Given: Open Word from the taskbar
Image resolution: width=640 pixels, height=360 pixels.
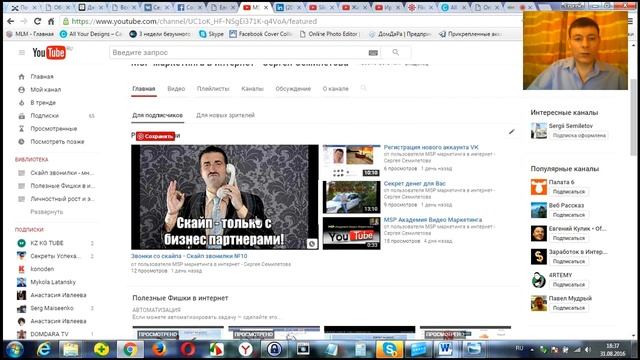Looking at the screenshot, I should [x=446, y=350].
